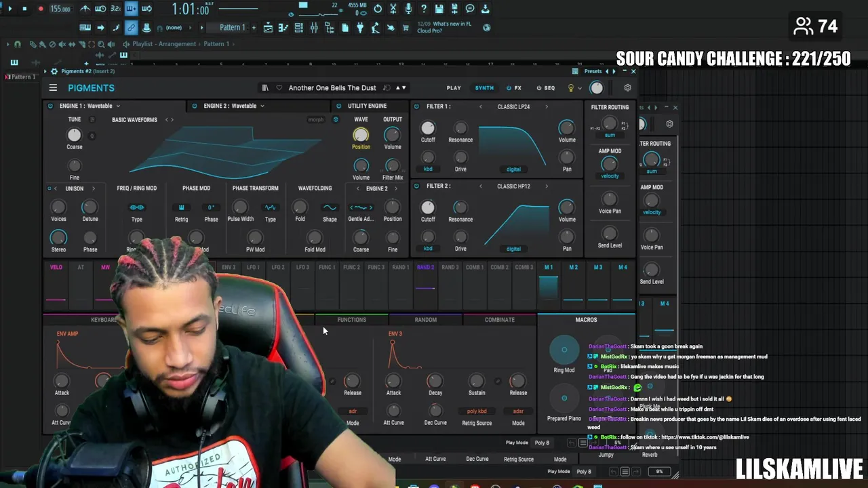Click the download content library icon
The width and height of the screenshot is (868, 488).
pos(486,9)
